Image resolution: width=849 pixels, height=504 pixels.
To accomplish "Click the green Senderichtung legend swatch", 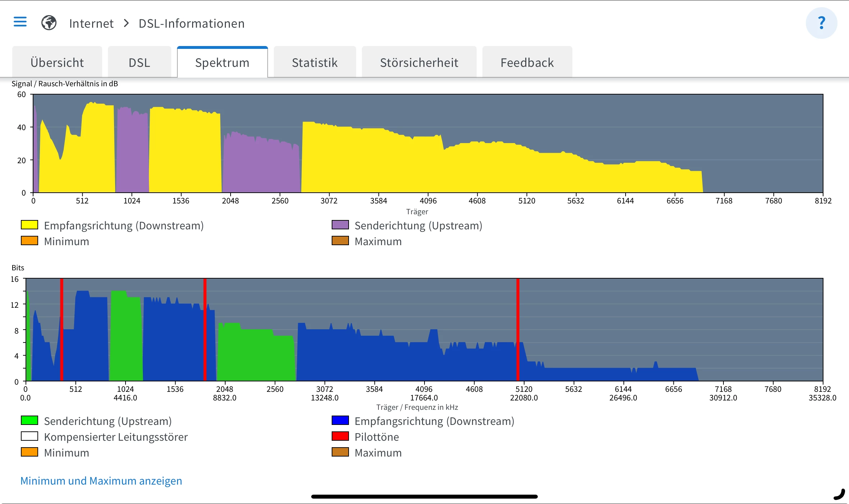I will coord(29,420).
